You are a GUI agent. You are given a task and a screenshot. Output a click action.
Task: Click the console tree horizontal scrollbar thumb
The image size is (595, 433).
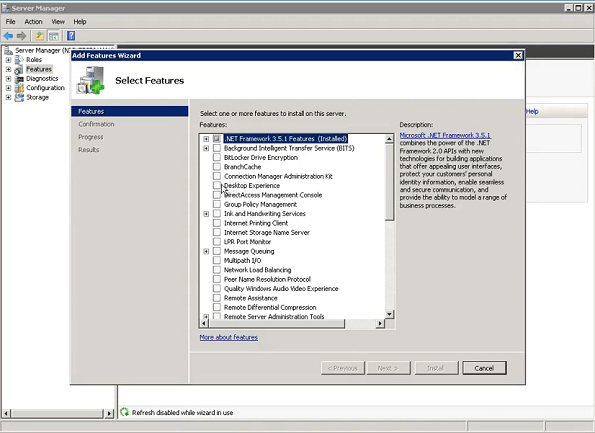(57, 413)
